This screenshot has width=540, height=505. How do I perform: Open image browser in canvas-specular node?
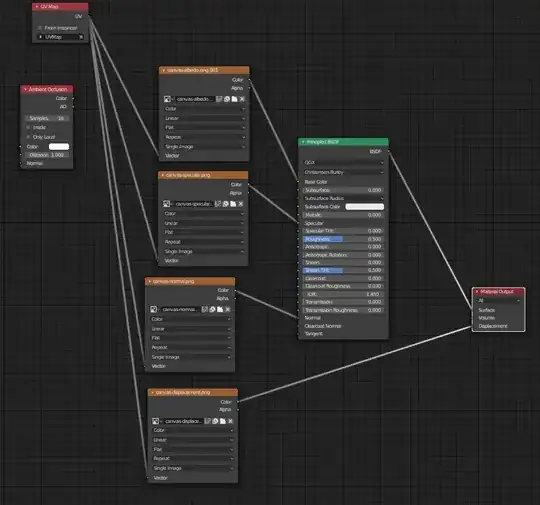coord(167,204)
